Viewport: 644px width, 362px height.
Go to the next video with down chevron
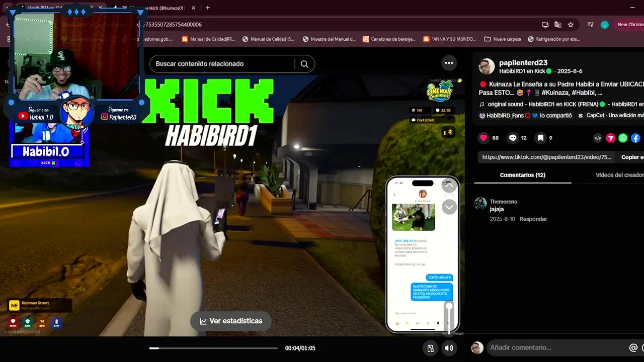(x=449, y=207)
